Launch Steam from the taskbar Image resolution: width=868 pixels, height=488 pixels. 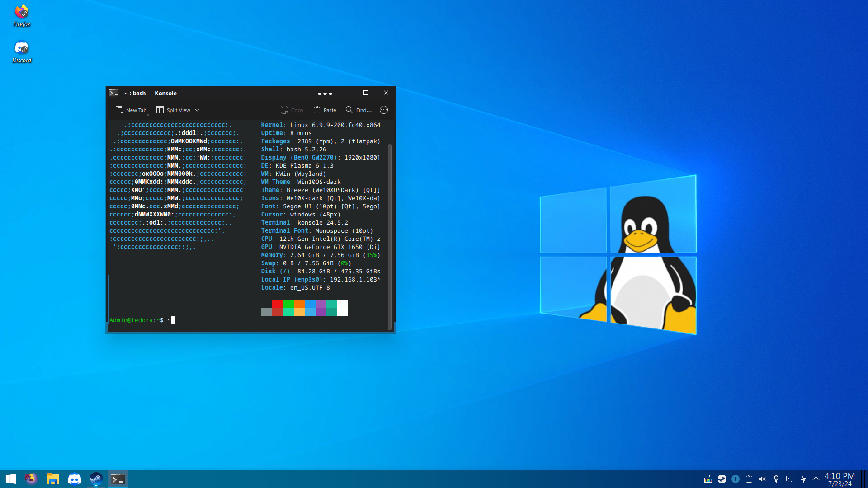pos(96,479)
